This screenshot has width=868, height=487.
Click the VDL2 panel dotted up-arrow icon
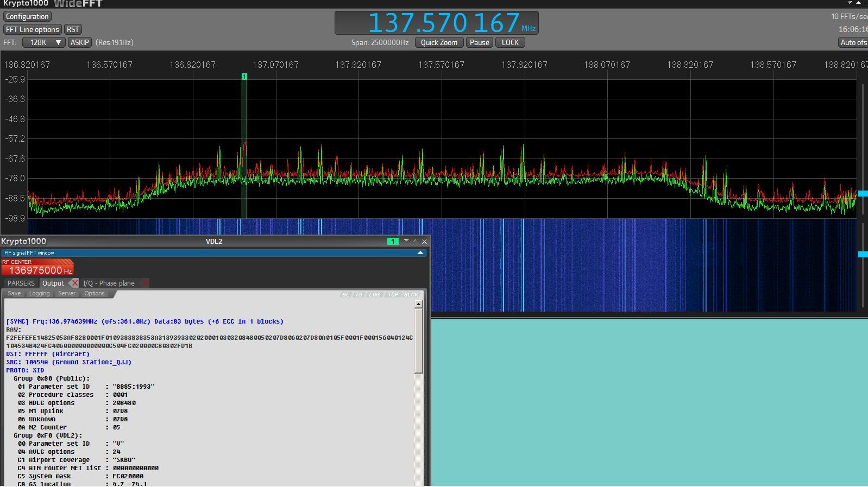click(x=416, y=242)
